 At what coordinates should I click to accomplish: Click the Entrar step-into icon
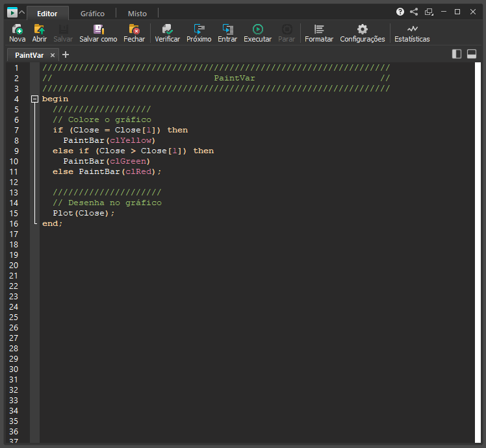click(x=227, y=29)
